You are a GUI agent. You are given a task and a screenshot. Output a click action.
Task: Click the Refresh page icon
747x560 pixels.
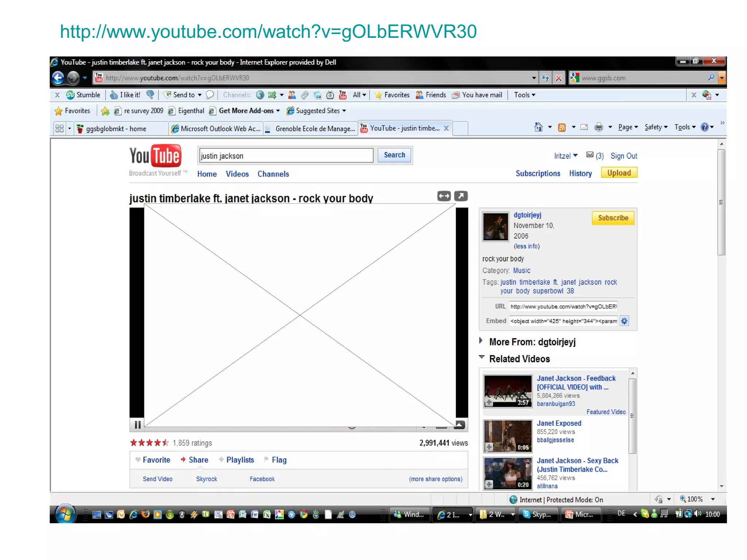pos(546,78)
